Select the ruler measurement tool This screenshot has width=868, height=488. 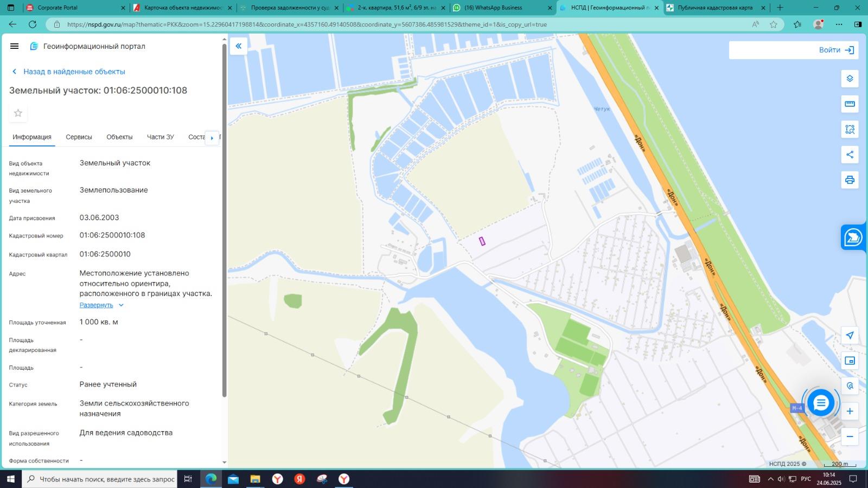[x=850, y=104]
